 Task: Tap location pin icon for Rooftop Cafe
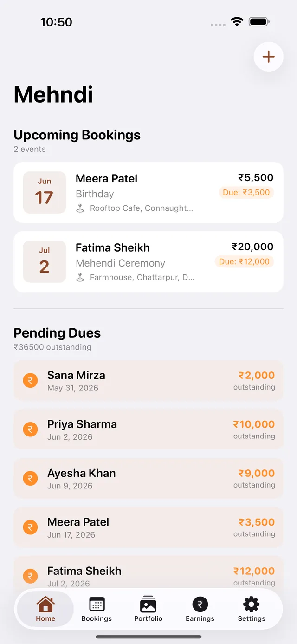[x=80, y=208]
